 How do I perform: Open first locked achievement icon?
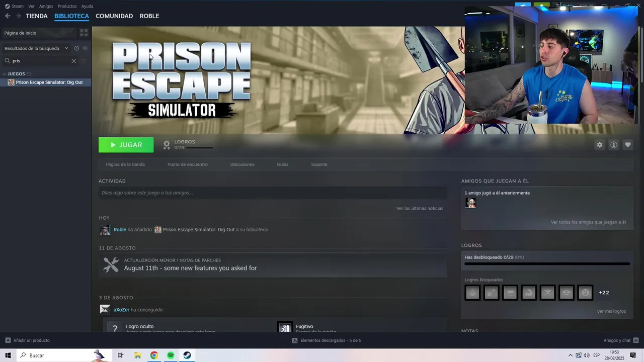click(472, 293)
